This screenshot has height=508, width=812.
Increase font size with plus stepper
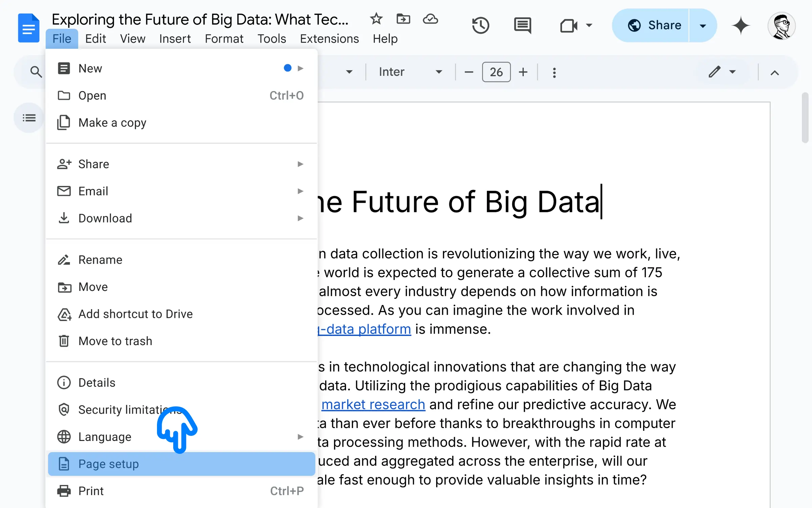(522, 72)
